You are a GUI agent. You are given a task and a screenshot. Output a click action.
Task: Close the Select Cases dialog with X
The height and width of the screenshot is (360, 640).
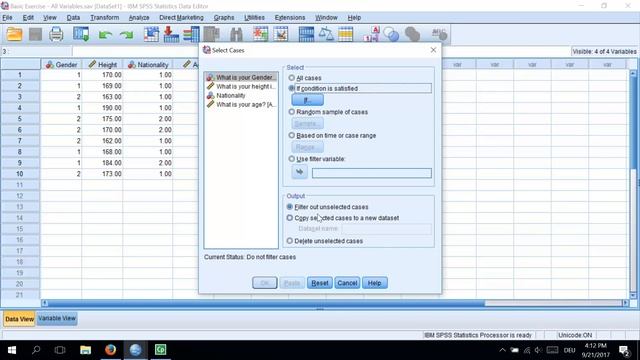433,50
